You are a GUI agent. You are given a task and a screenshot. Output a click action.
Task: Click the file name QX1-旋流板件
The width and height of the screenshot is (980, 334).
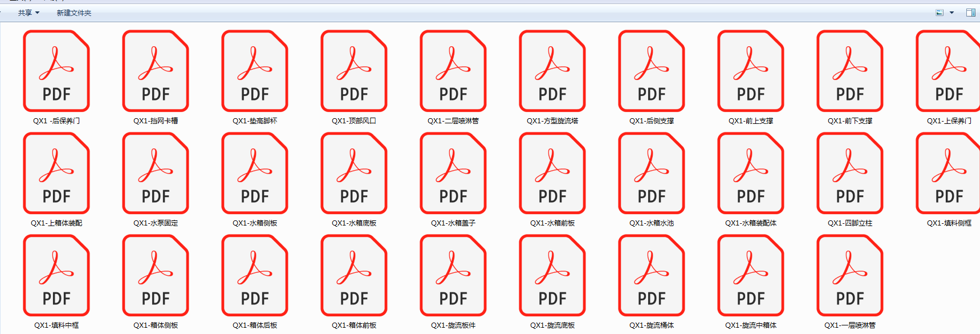click(x=453, y=325)
